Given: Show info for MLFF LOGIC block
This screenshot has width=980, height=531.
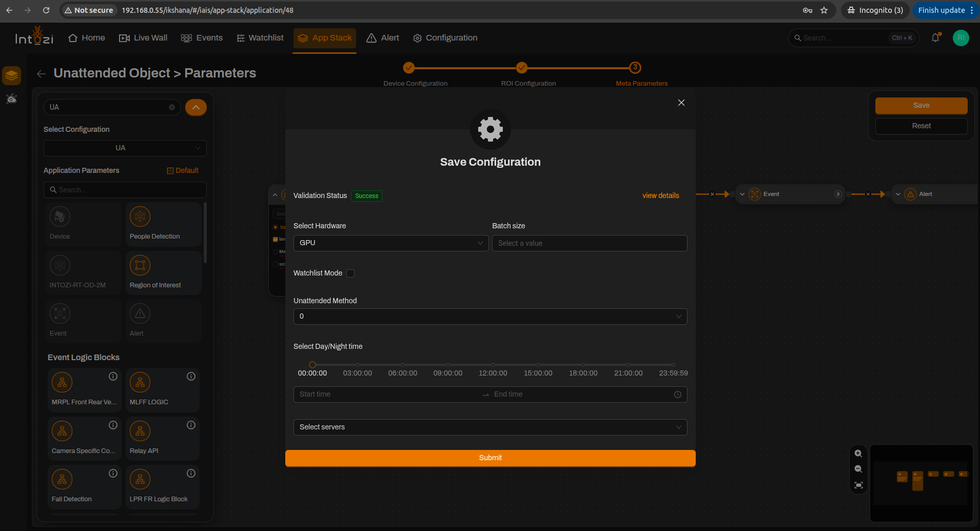Looking at the screenshot, I should point(191,377).
